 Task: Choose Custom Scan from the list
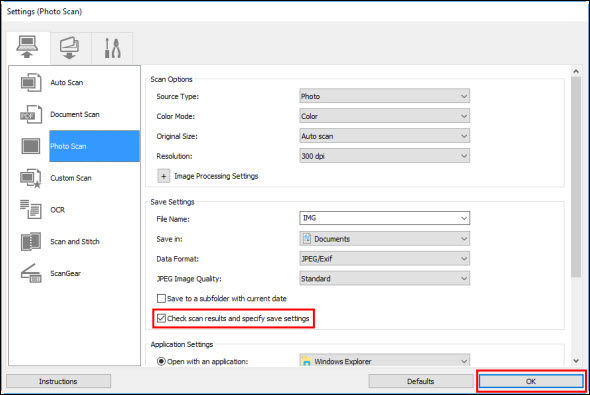tap(71, 178)
